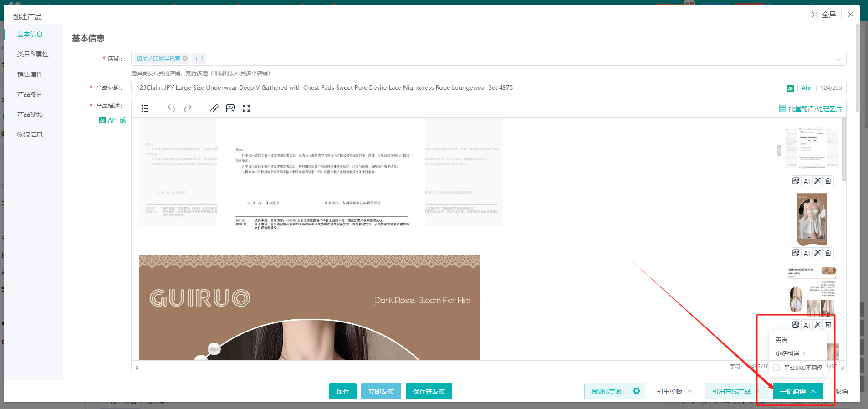Replace image on first document thumbnail
Viewport: 868px width, 409px height.
(x=796, y=181)
